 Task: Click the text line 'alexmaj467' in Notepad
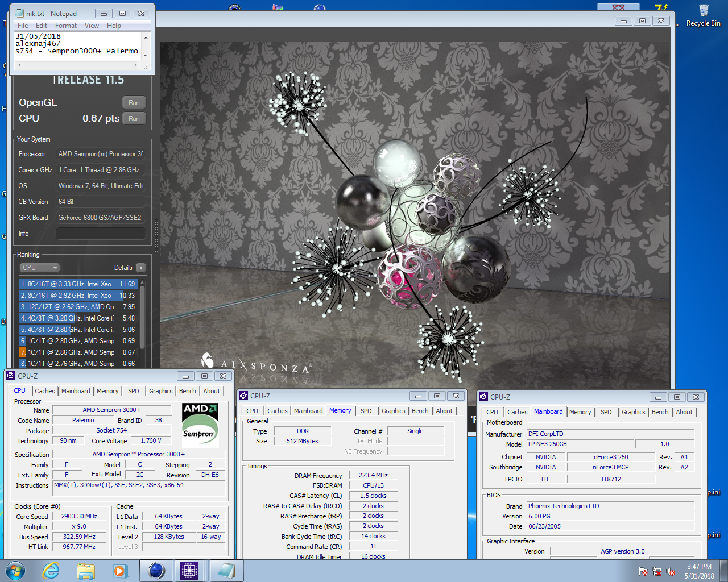coord(38,43)
